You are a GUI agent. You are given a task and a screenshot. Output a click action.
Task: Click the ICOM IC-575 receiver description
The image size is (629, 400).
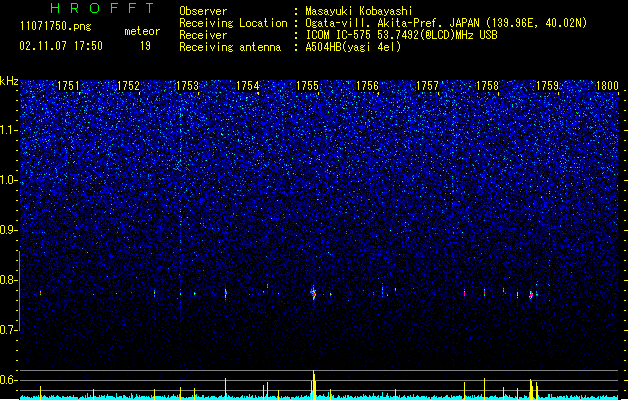[x=401, y=35]
